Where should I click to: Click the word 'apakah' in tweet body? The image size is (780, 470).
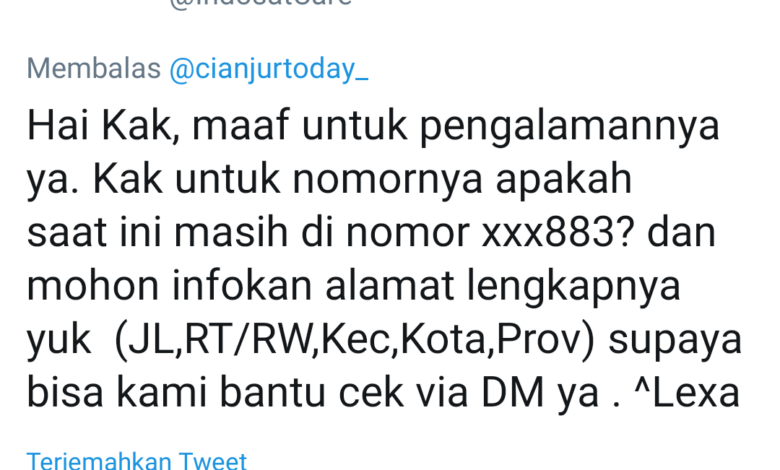[x=564, y=180]
